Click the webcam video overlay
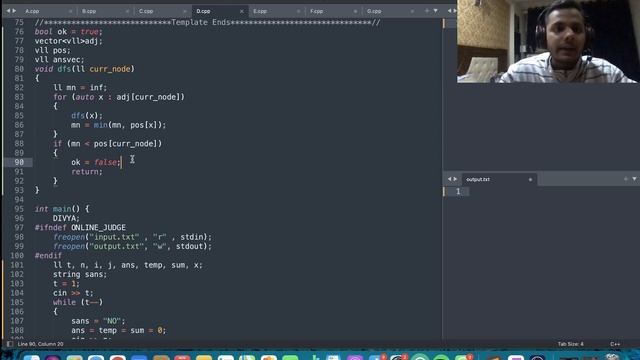The image size is (640, 360). [548, 41]
